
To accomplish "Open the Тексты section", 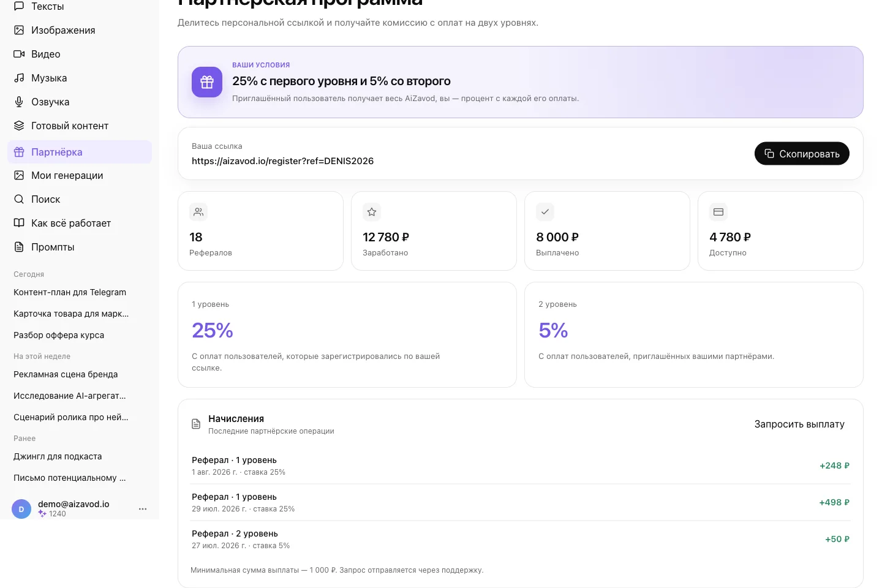I will pos(80,6).
